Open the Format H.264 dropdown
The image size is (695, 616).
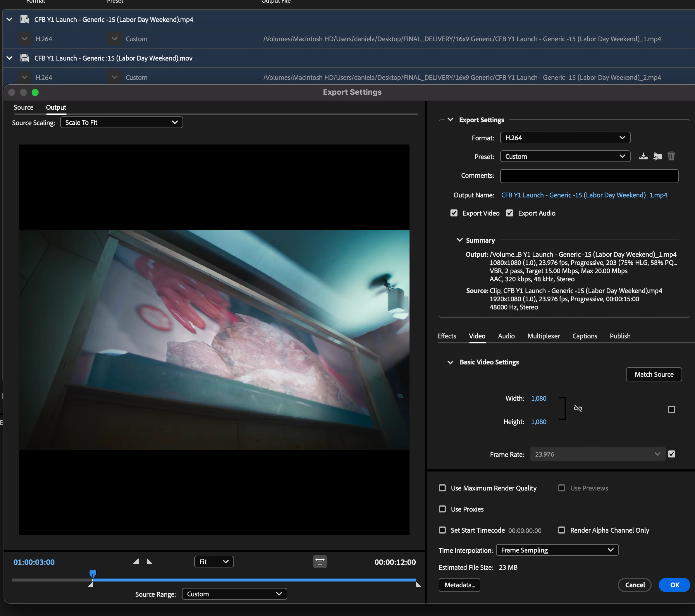(565, 138)
